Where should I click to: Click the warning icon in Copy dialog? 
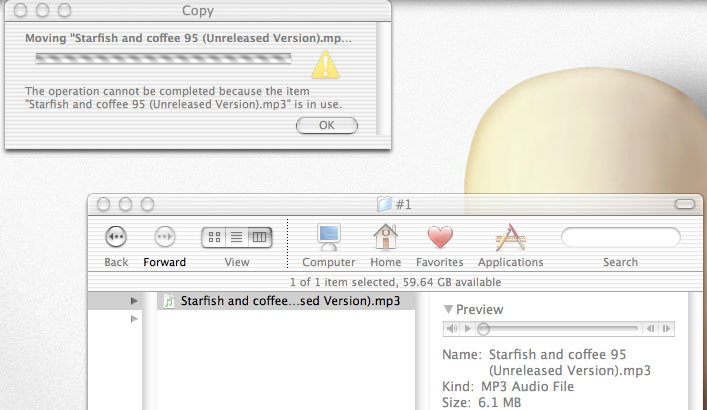[326, 65]
